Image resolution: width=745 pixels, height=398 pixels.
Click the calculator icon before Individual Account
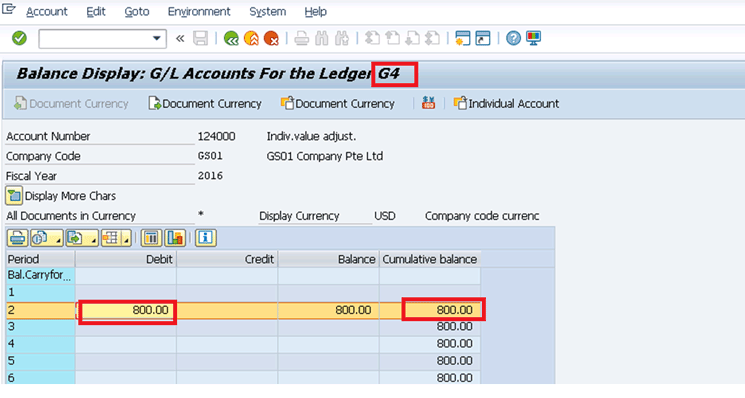(x=428, y=103)
